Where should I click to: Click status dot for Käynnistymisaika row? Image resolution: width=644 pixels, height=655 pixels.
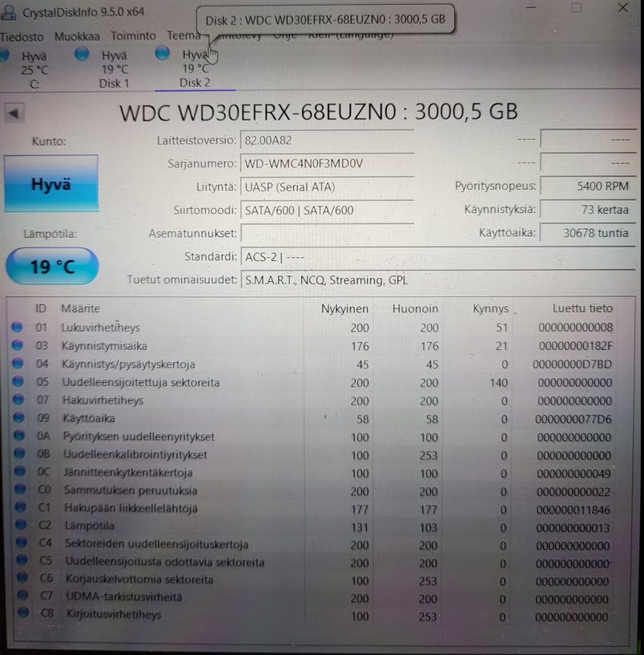point(17,345)
